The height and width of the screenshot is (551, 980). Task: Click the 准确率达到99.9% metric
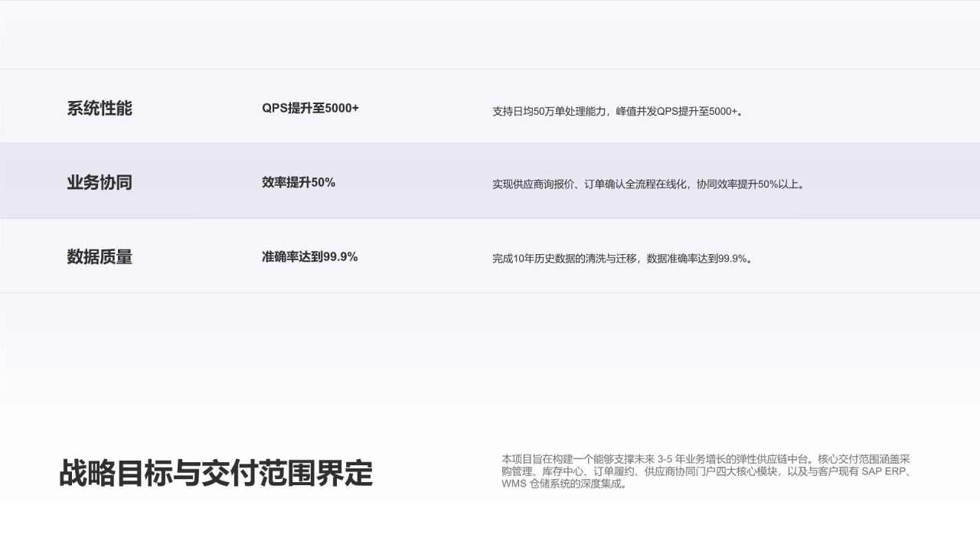[310, 257]
